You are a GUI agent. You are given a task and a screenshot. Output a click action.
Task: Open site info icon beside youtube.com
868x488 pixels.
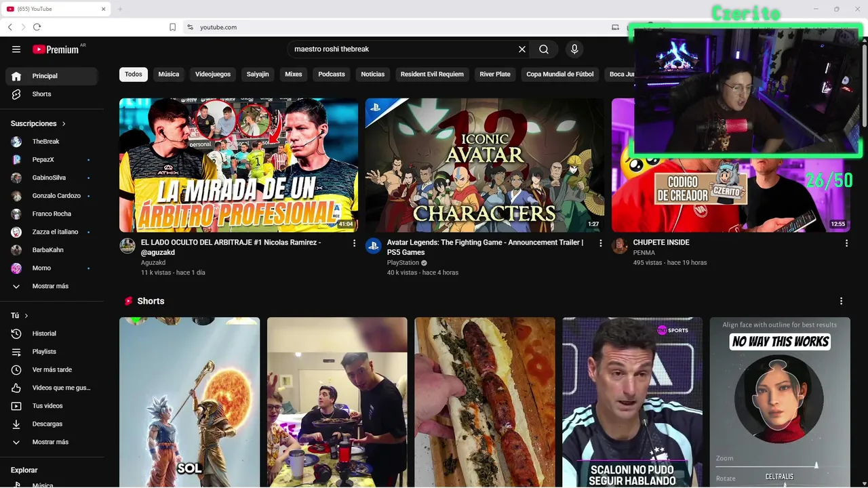pyautogui.click(x=190, y=27)
